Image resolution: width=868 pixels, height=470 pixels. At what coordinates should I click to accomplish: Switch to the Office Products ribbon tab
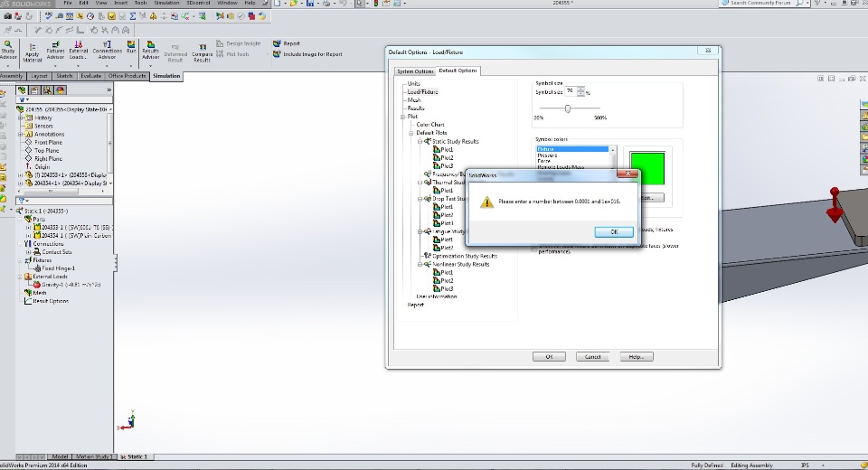127,76
